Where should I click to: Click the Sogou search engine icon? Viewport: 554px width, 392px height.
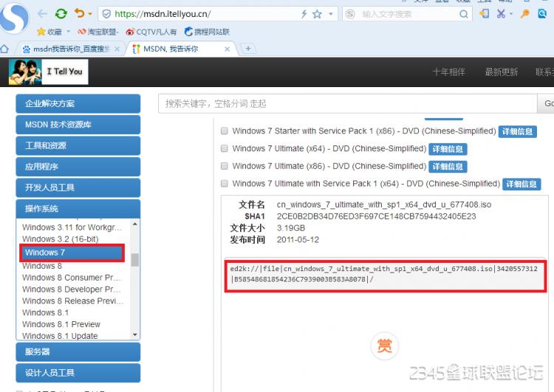click(x=350, y=14)
